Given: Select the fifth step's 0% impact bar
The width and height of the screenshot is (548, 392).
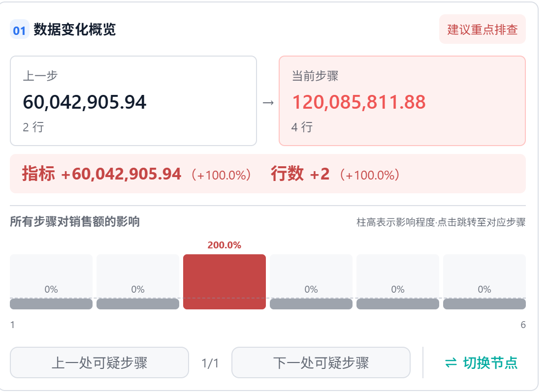Looking at the screenshot, I should (398, 282).
